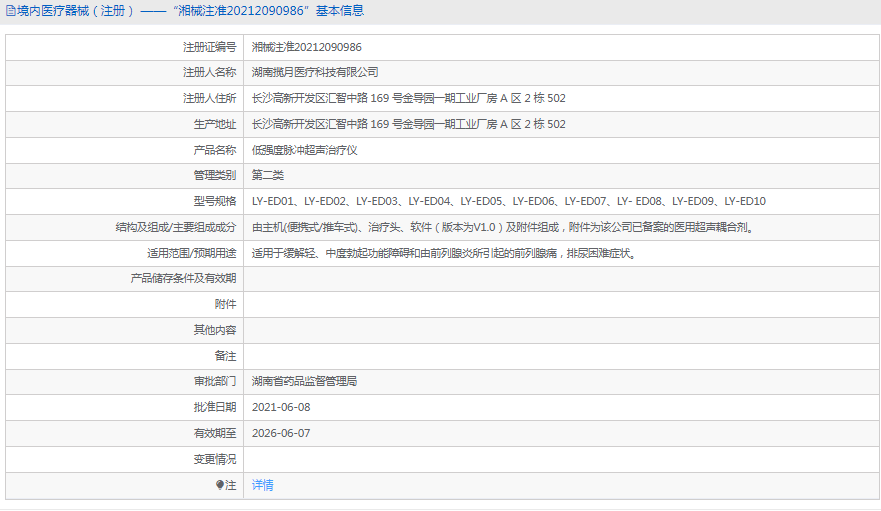
Task: Click the 审批部门 label
Action: pyautogui.click(x=215, y=381)
